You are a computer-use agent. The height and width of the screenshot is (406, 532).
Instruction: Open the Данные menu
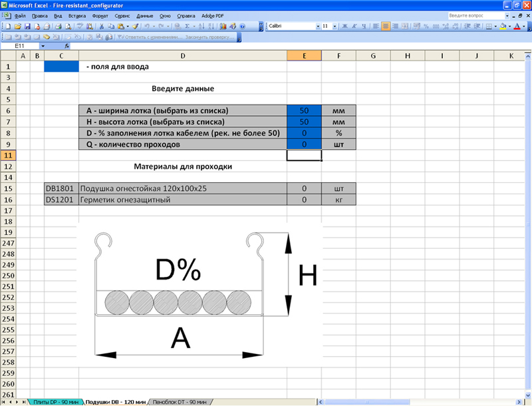coord(145,16)
